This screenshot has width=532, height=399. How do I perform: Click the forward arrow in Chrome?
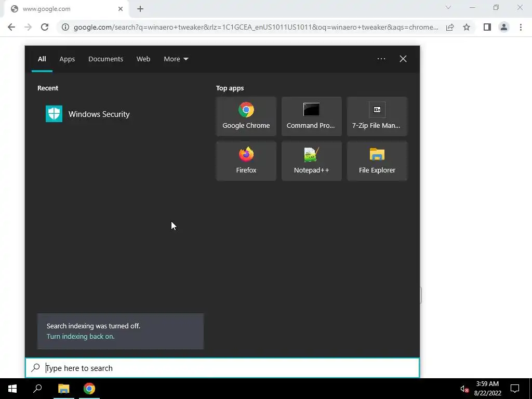pyautogui.click(x=28, y=27)
